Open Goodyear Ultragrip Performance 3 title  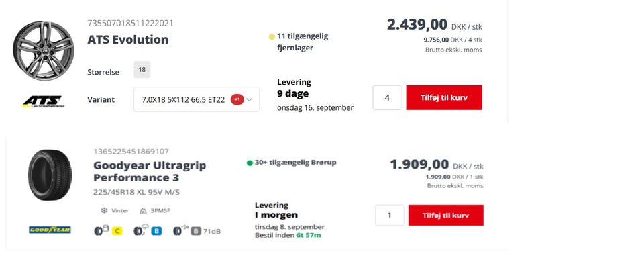[150, 171]
